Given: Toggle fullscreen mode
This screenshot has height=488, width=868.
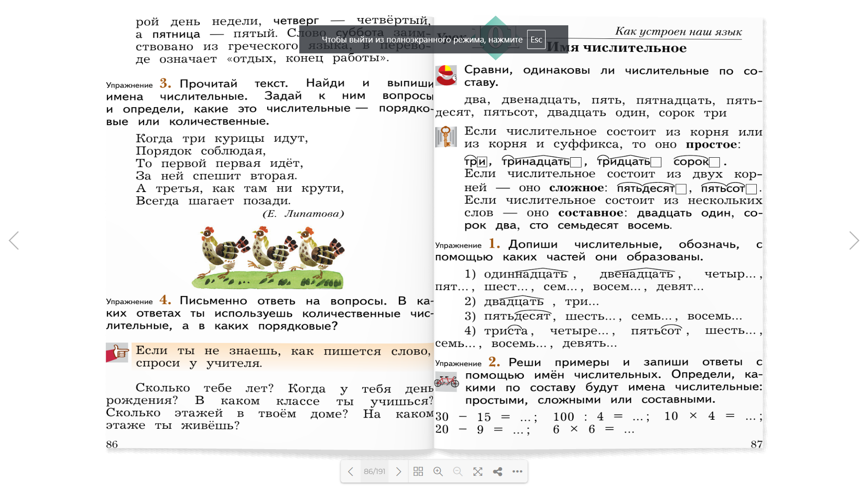Looking at the screenshot, I should click(x=478, y=472).
